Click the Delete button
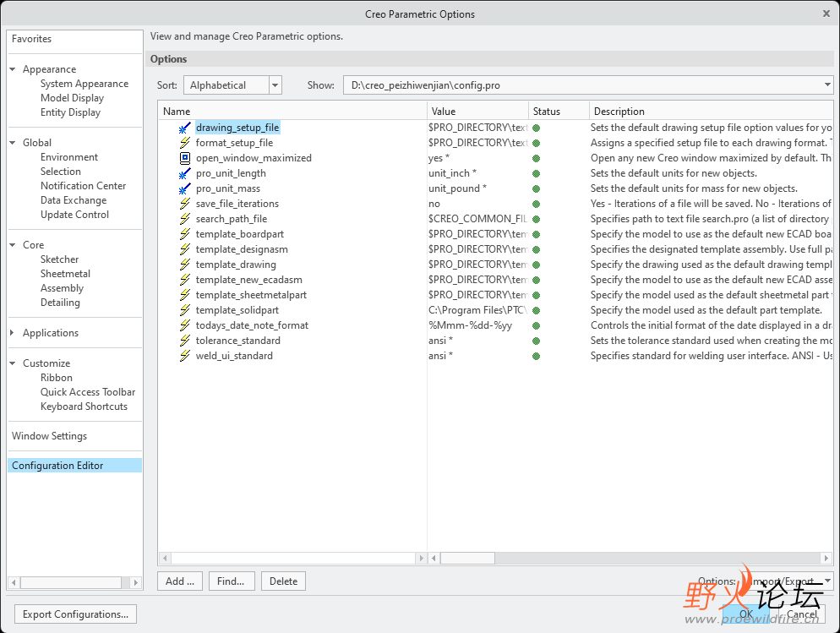Viewport: 840px width, 633px height. tap(283, 581)
